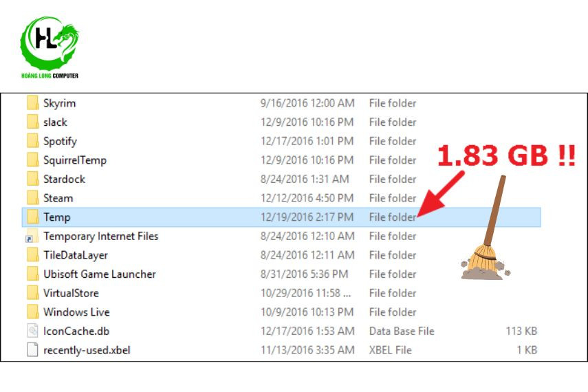Image resolution: width=588 pixels, height=392 pixels.
Task: Select the recently-used.xbel file name
Action: [x=87, y=350]
